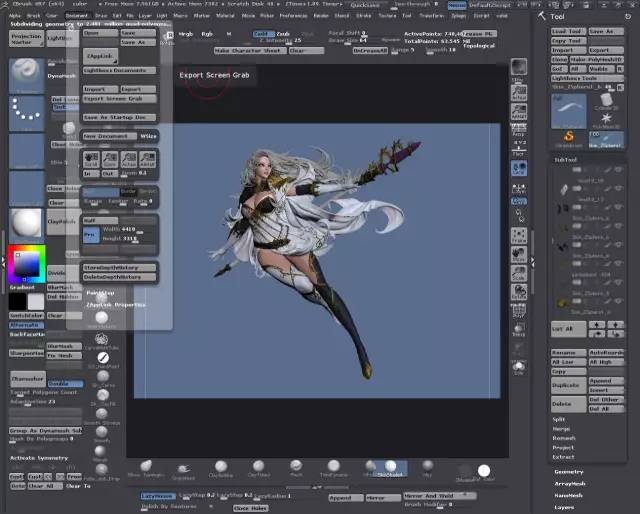Click the white material sphere preview
The width and height of the screenshot is (640, 514).
pos(26,222)
